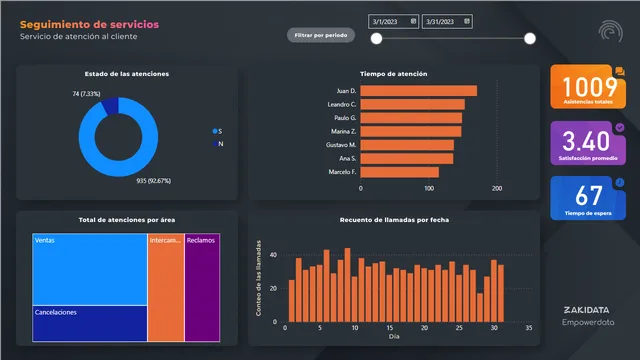Screen dimensions: 640x360
Task: Click the ZAKIDATA logo text
Action: [587, 310]
